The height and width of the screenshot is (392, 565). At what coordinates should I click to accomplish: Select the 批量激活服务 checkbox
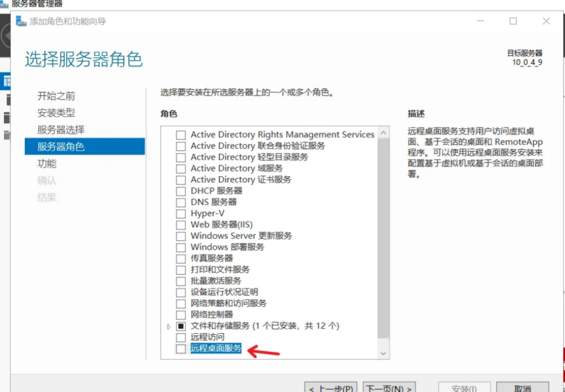tap(181, 281)
